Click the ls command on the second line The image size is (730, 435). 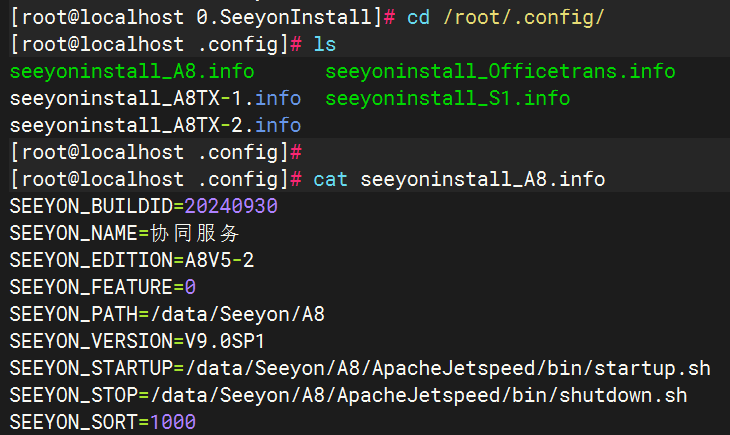point(325,45)
